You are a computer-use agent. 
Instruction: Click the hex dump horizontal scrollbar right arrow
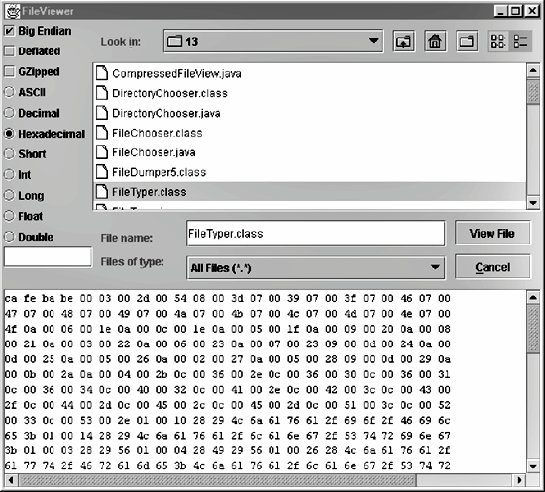[x=519, y=480]
